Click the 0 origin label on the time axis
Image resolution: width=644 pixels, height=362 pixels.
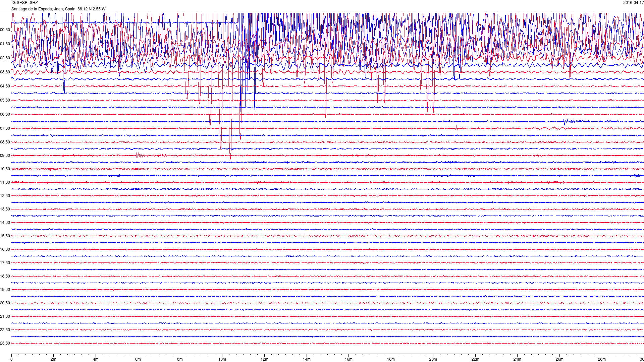(11, 359)
